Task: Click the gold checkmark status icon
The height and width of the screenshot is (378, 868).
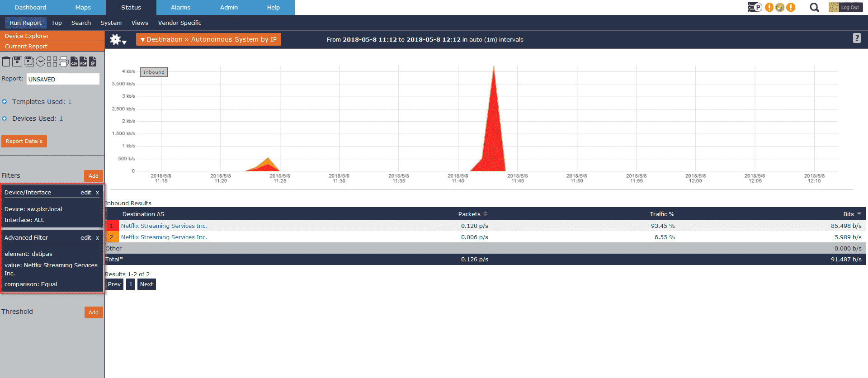Action: pyautogui.click(x=780, y=7)
